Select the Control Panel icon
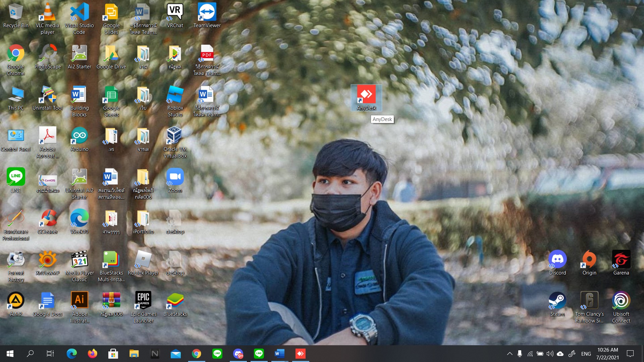Image resolution: width=644 pixels, height=362 pixels. click(16, 139)
